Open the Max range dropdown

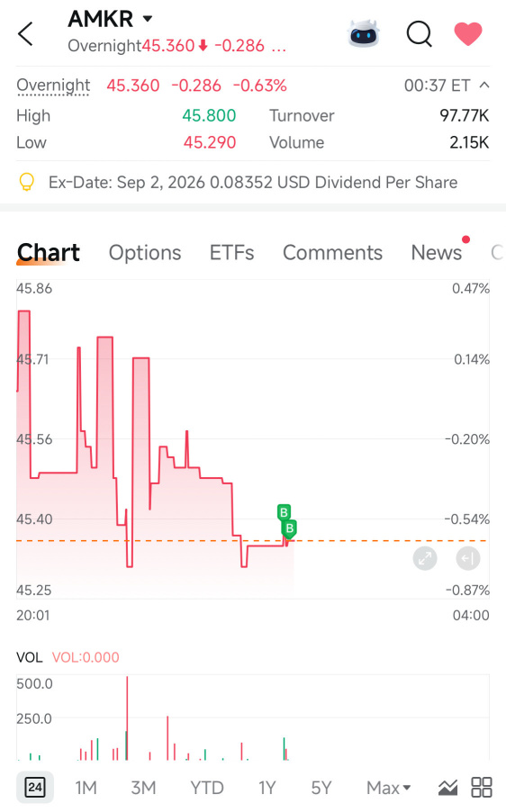(388, 788)
